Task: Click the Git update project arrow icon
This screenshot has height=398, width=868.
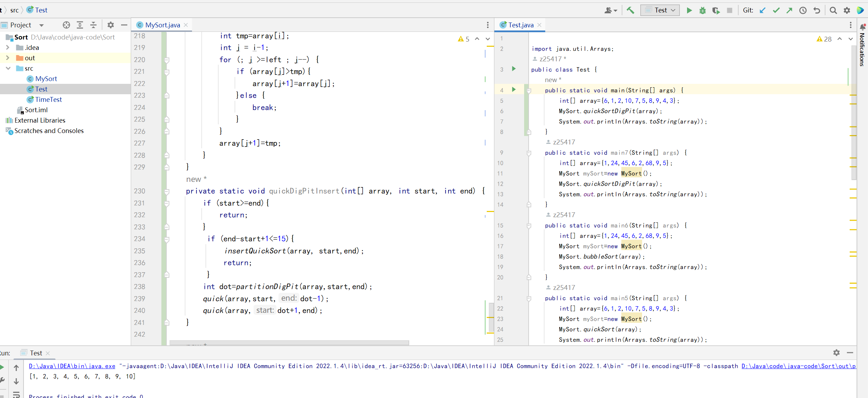Action: pyautogui.click(x=762, y=10)
